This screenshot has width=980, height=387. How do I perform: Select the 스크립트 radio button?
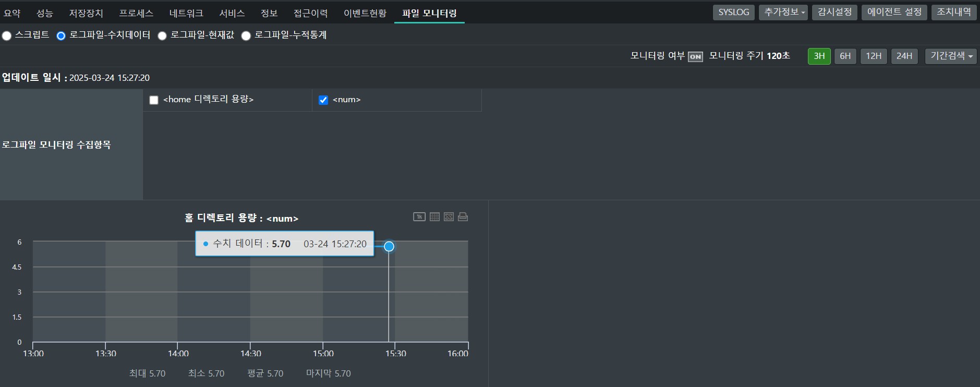pyautogui.click(x=7, y=36)
